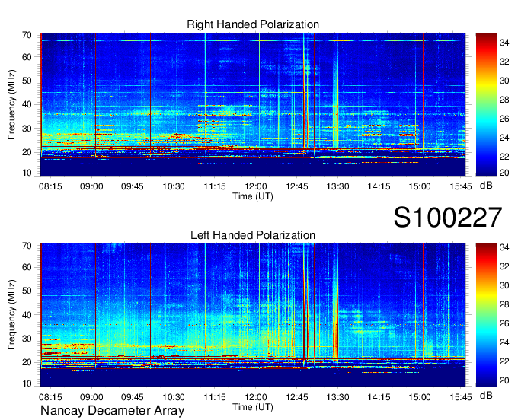The height and width of the screenshot is (420, 518).
Task: Select the 12:00 time tick of Left Handed plot
Action: click(256, 397)
